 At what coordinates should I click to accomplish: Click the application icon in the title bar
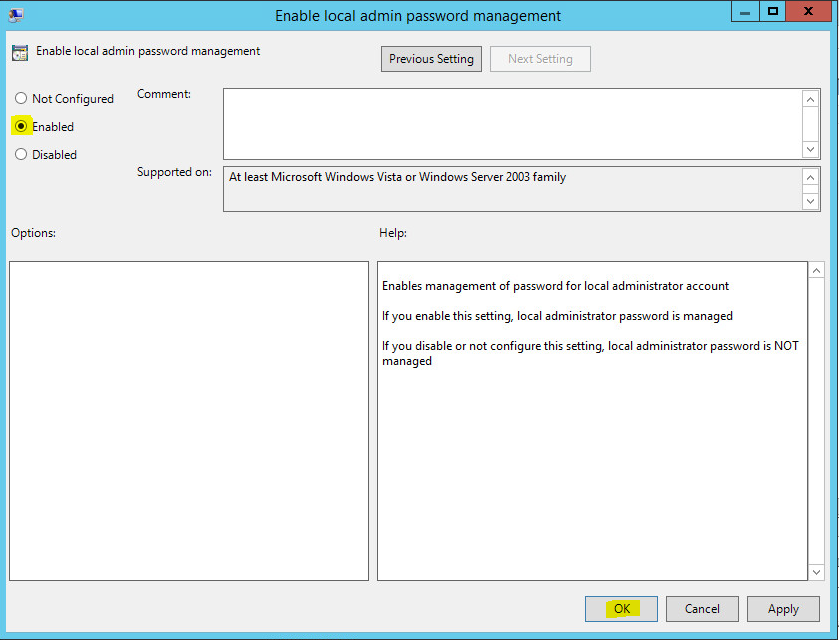pyautogui.click(x=14, y=14)
